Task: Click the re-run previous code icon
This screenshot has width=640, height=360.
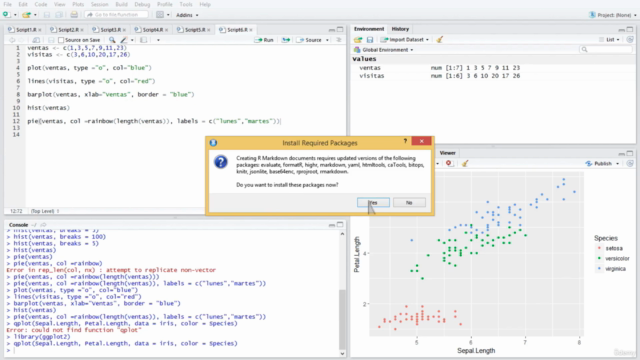Action: [286, 40]
